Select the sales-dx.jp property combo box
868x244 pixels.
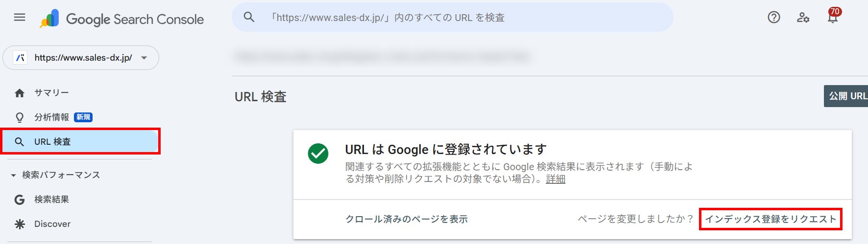tap(81, 58)
